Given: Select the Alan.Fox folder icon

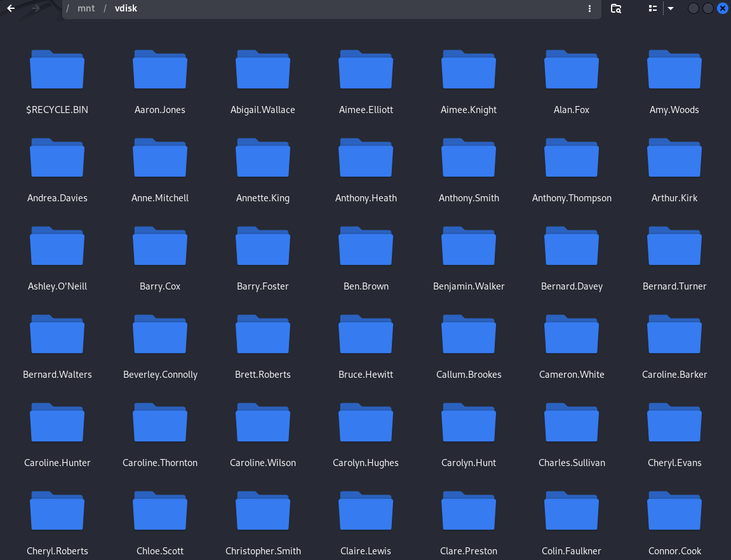Looking at the screenshot, I should (572, 69).
